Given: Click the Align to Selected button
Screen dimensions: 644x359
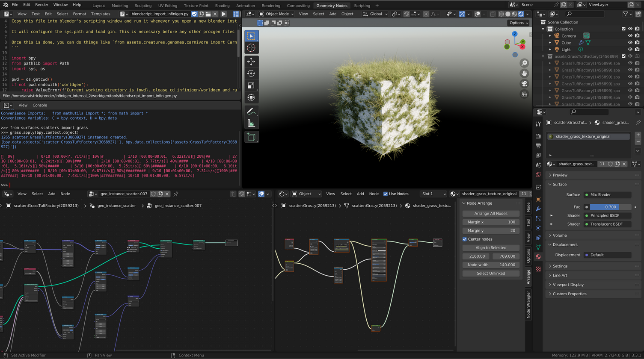Looking at the screenshot, I should tap(491, 248).
